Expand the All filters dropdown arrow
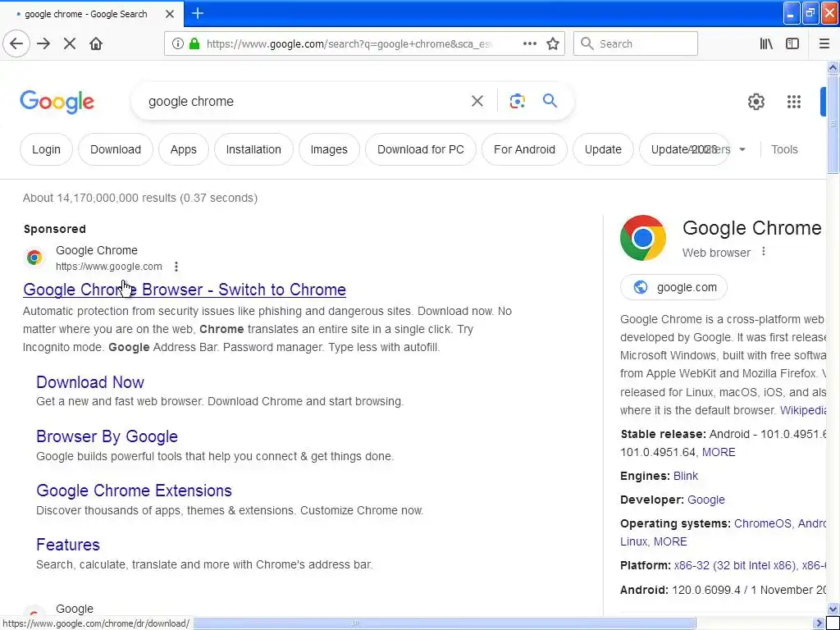Screen dimensions: 840x630 (x=742, y=149)
